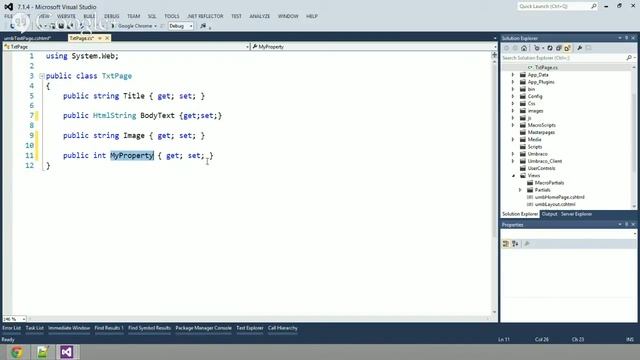Select the MacroPartials folder
Viewport: 640px width, 360px height.
(549, 183)
